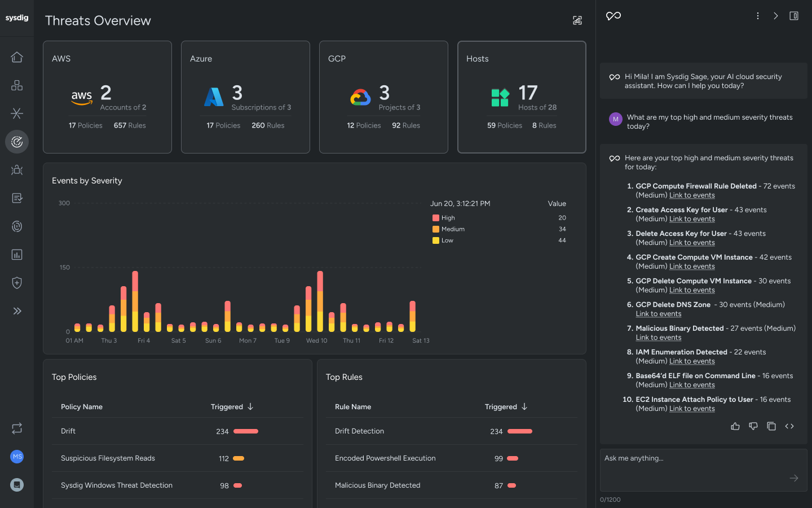
Task: Open the dashboard chart icon near title
Action: [577, 20]
